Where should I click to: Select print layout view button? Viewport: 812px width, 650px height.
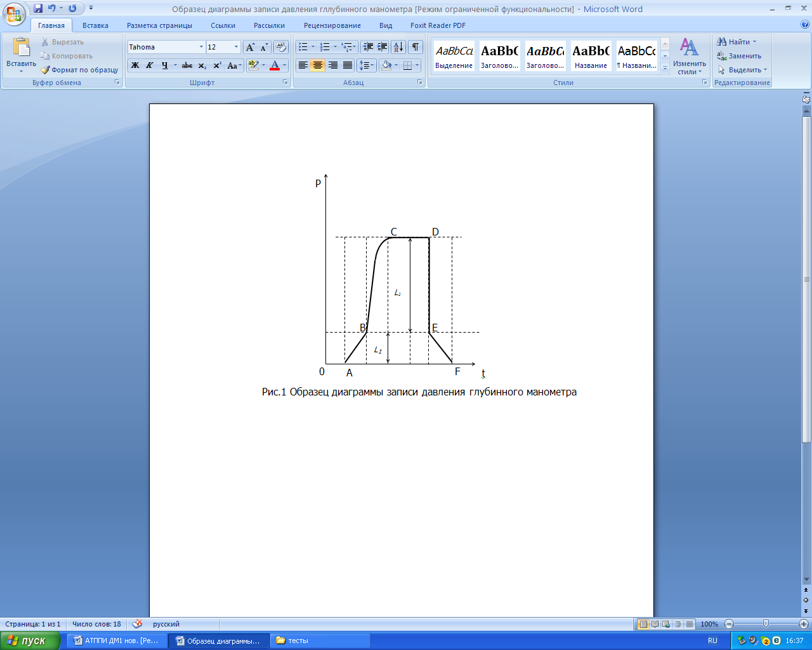pyautogui.click(x=643, y=624)
